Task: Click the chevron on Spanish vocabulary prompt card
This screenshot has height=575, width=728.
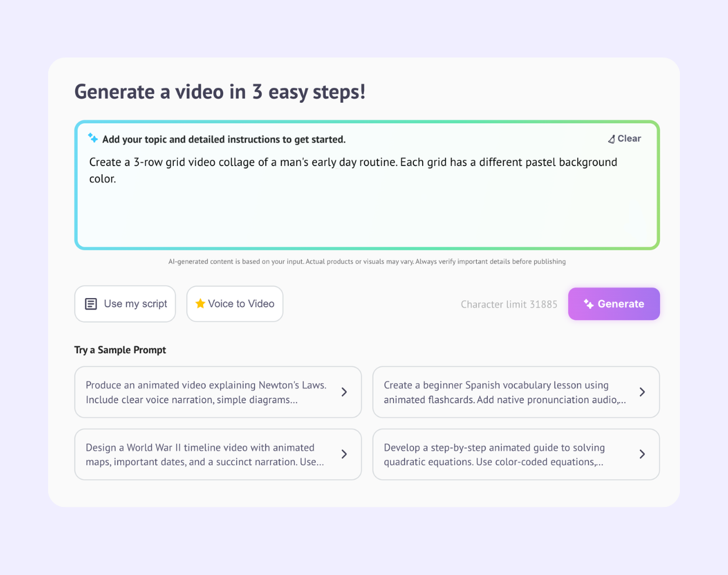Action: pyautogui.click(x=642, y=392)
